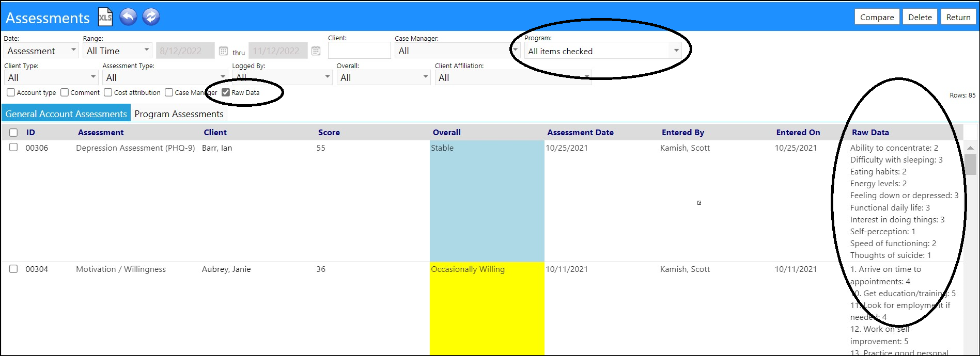
Task: Click client name Barr, Ian
Action: pyautogui.click(x=217, y=148)
